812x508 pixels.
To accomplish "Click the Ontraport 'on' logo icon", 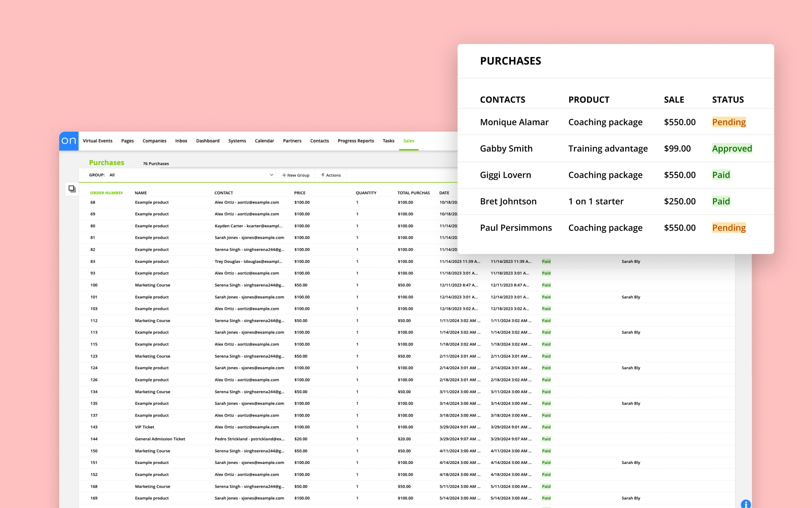I will coord(69,141).
